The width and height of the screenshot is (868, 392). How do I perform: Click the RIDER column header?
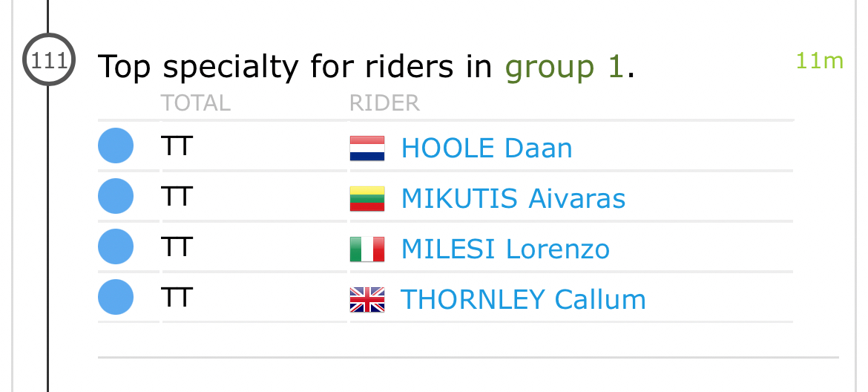[x=384, y=103]
